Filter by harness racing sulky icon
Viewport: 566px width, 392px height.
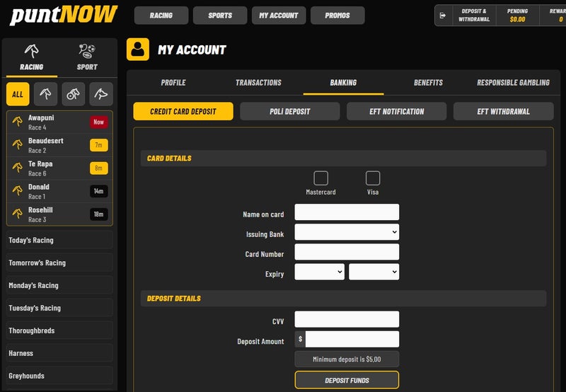pos(74,94)
